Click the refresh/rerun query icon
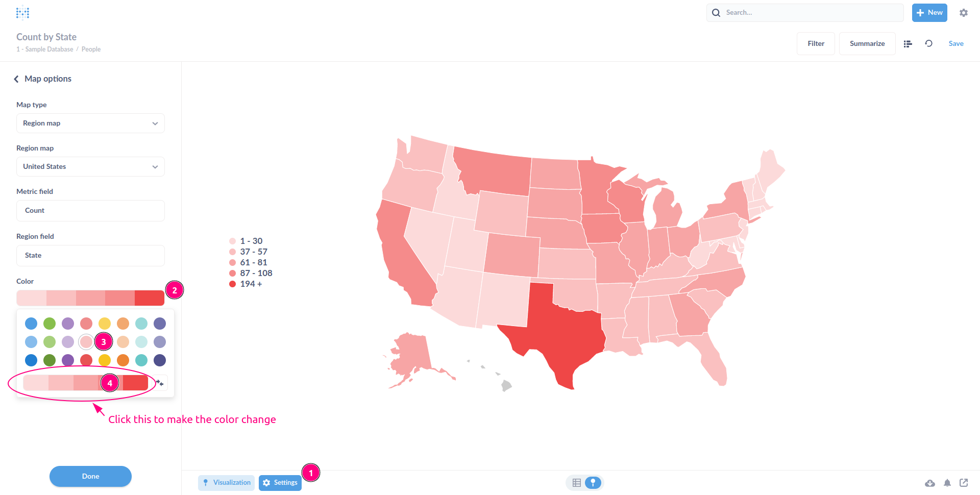980x495 pixels. pyautogui.click(x=929, y=43)
